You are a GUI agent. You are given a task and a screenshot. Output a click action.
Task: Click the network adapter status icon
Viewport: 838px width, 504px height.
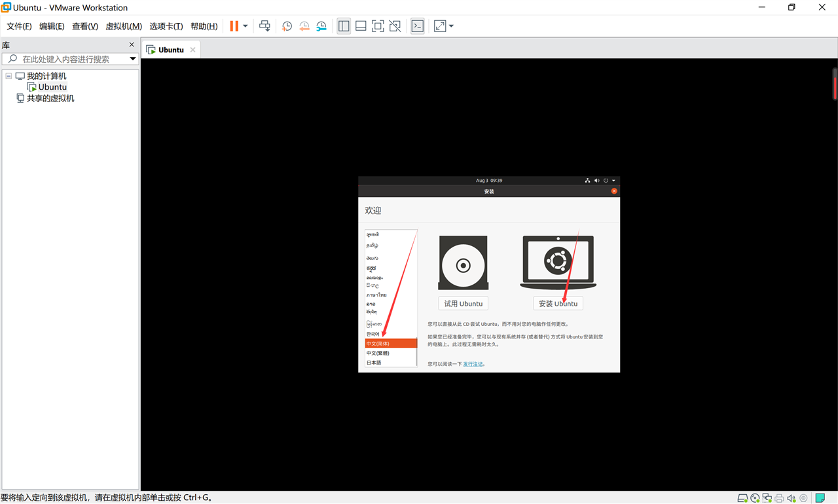click(767, 498)
